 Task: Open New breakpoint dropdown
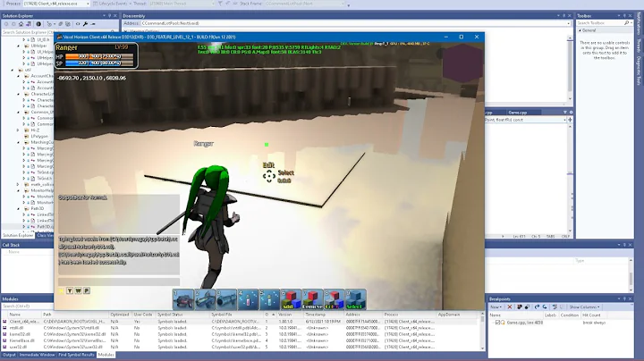496,306
